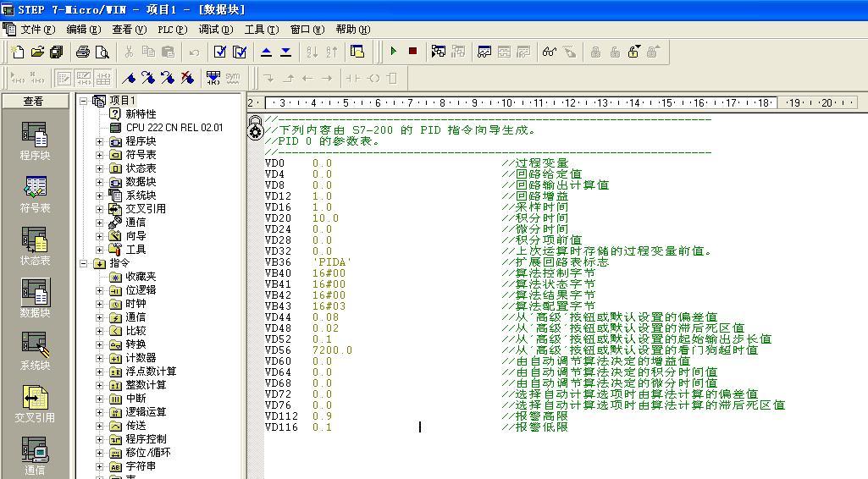This screenshot has width=868, height=479.
Task: Open the 编辑(E) menu
Action: pos(84,30)
